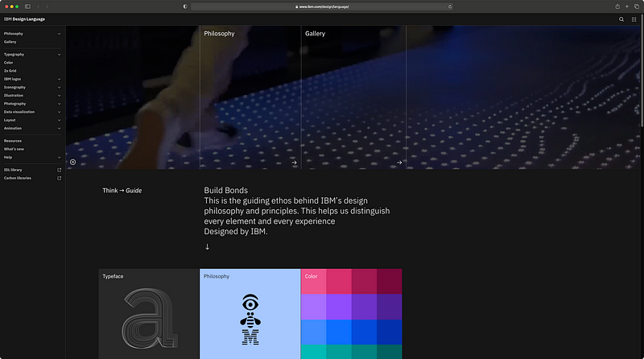Click the light blue swatch in Color card
Viewport: 644px width, 359px height.
(313, 332)
